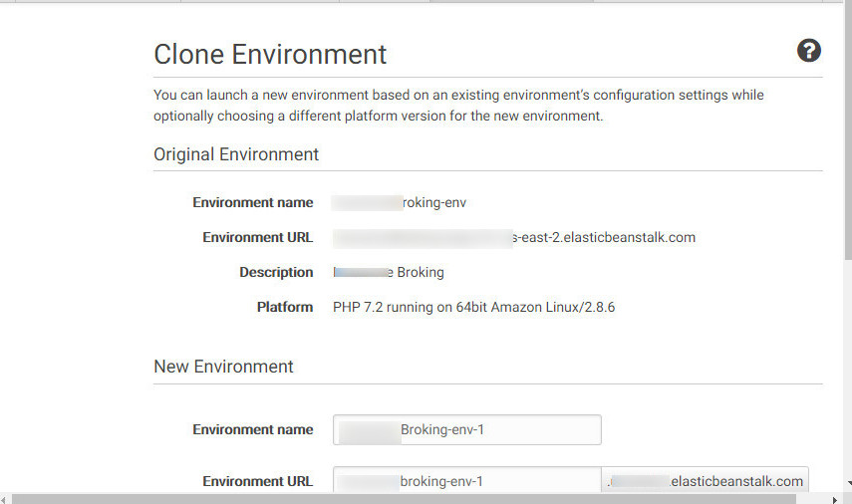The width and height of the screenshot is (852, 504).
Task: Click the PHP 7.2 platform text
Action: (x=473, y=307)
